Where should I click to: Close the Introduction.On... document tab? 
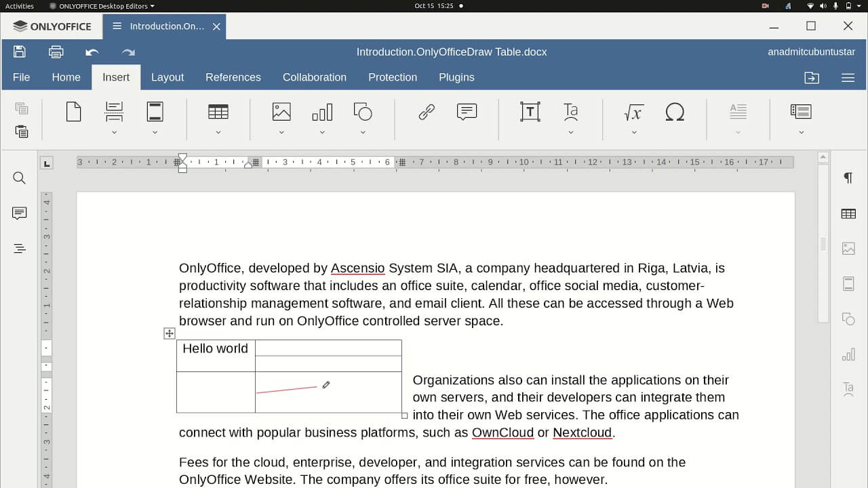216,26
